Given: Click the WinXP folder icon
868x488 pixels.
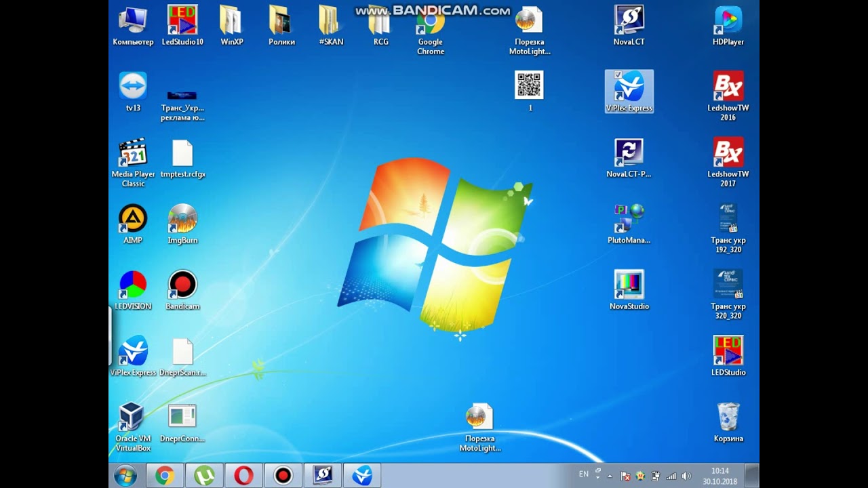Looking at the screenshot, I should 232,26.
